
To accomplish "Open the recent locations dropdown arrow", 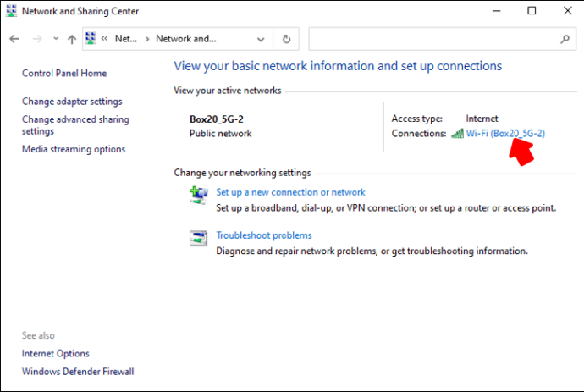I will pyautogui.click(x=55, y=39).
